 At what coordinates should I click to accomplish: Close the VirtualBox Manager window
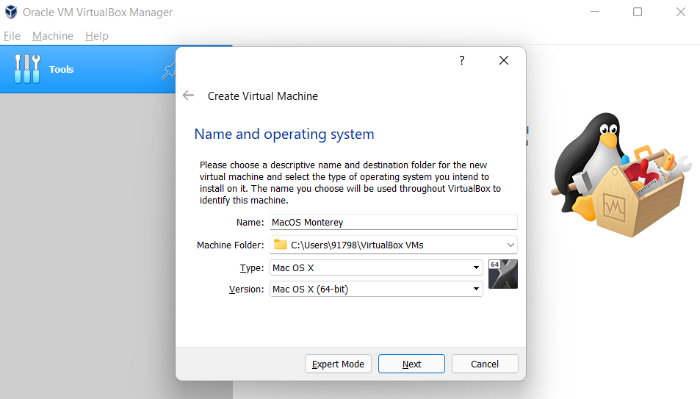(x=680, y=12)
